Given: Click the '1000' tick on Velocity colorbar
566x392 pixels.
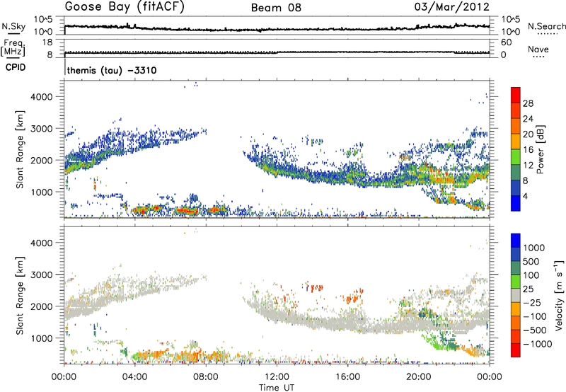Looking at the screenshot, I should click(x=534, y=248).
